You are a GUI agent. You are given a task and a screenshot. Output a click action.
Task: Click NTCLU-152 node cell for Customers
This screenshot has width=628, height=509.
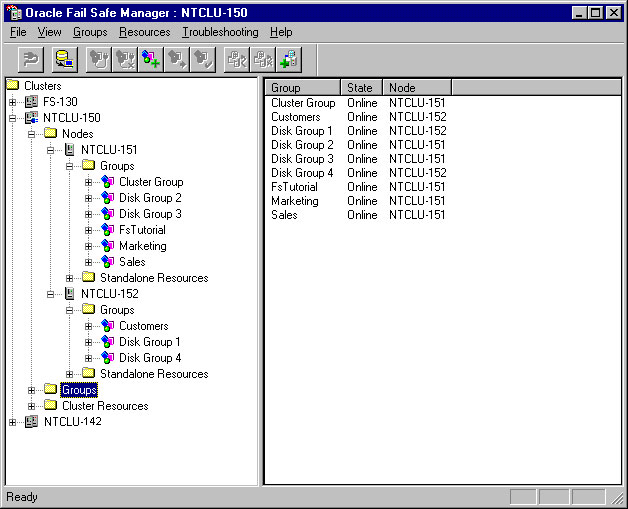(418, 117)
